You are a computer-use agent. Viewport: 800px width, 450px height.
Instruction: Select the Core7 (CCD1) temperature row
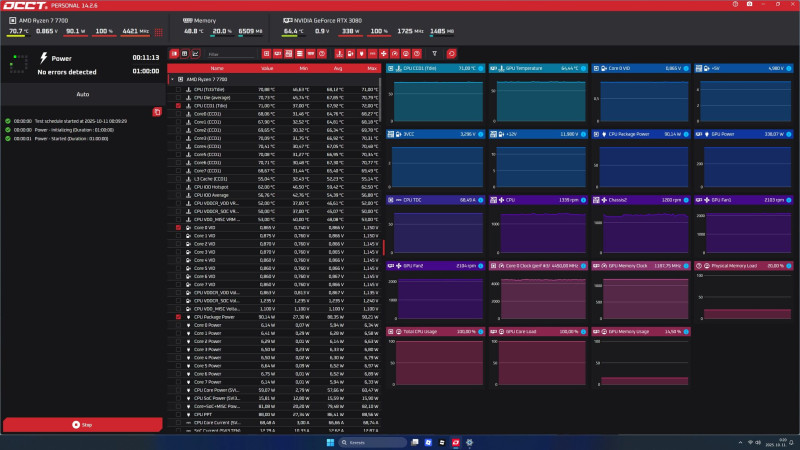click(274, 171)
